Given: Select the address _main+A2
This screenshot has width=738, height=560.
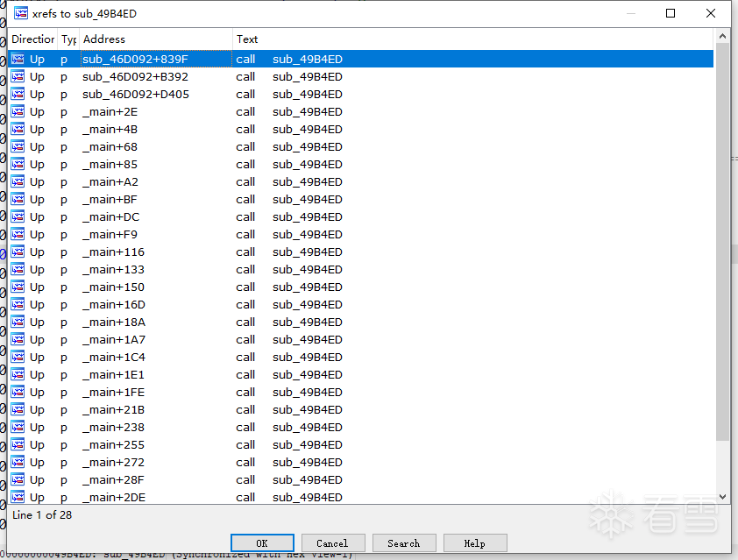Looking at the screenshot, I should tap(110, 181).
